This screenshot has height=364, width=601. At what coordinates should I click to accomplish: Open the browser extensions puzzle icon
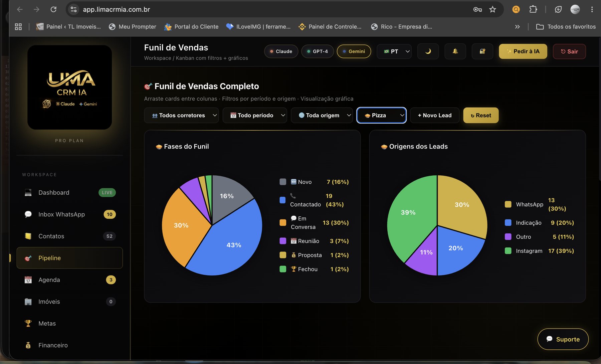point(533,9)
